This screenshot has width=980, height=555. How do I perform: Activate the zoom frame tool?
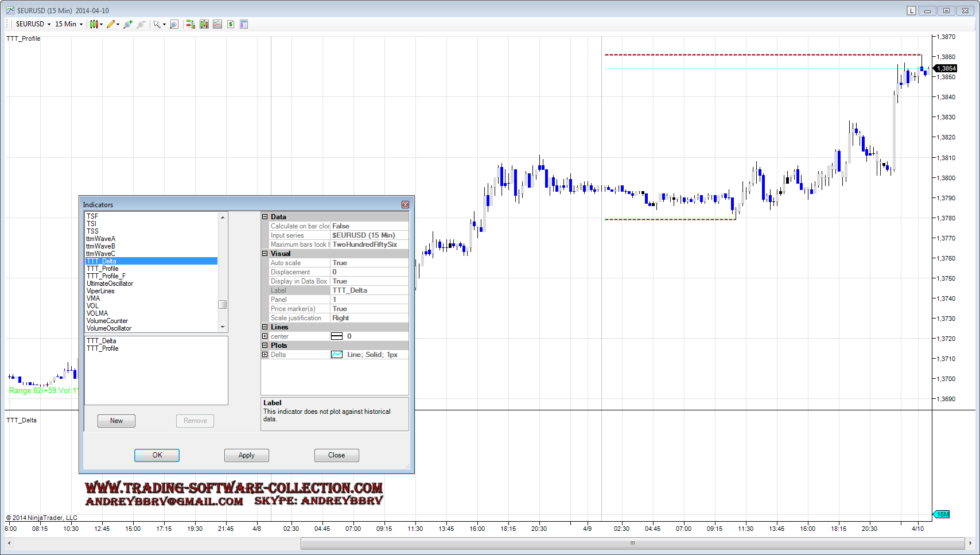point(174,24)
